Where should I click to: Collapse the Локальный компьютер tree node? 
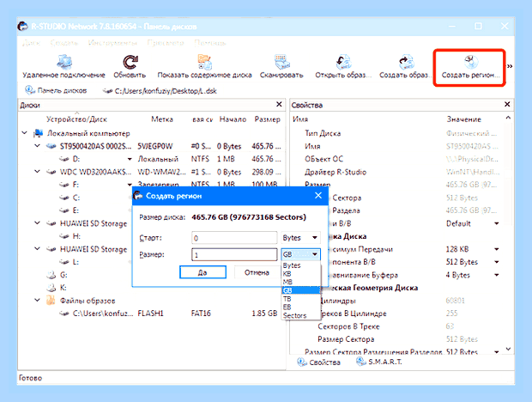(24, 133)
